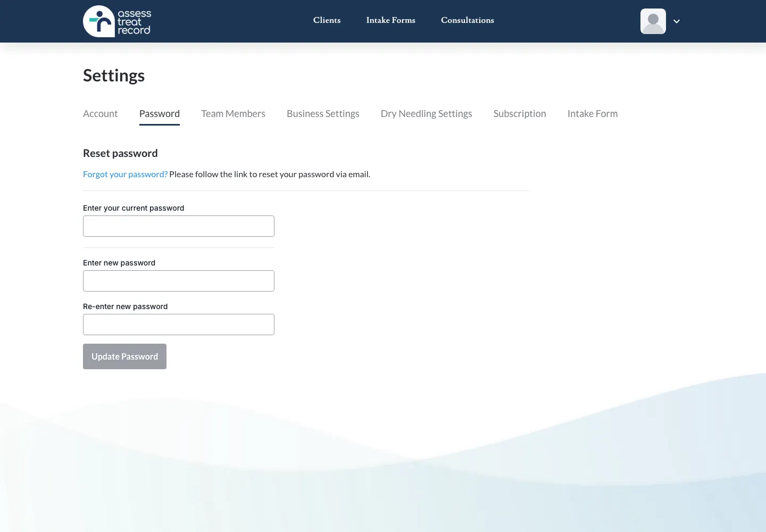Open Dry Needling Settings tab
Screen dimensions: 766x532
tap(426, 114)
